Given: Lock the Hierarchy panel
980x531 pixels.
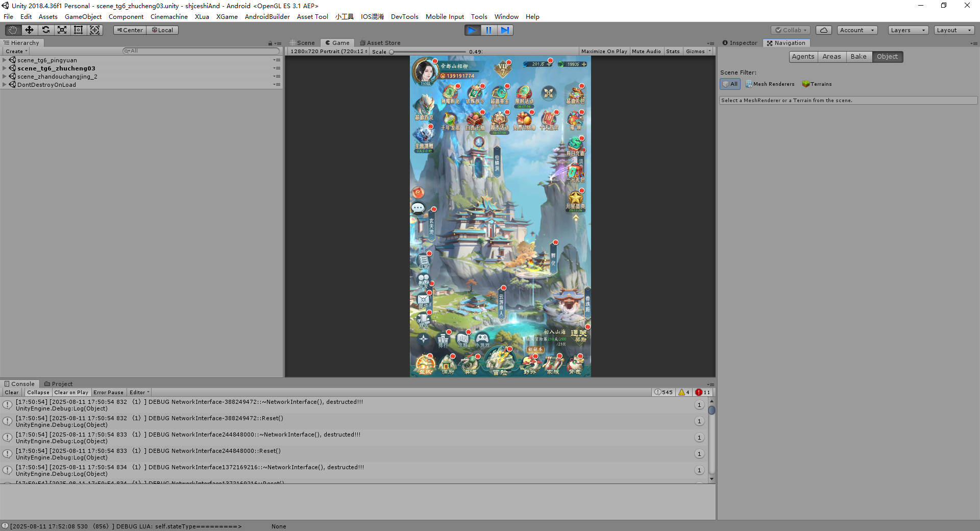Looking at the screenshot, I should [270, 43].
